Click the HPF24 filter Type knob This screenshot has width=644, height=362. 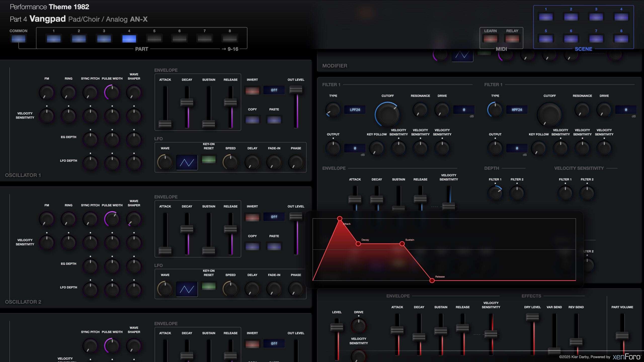click(495, 110)
